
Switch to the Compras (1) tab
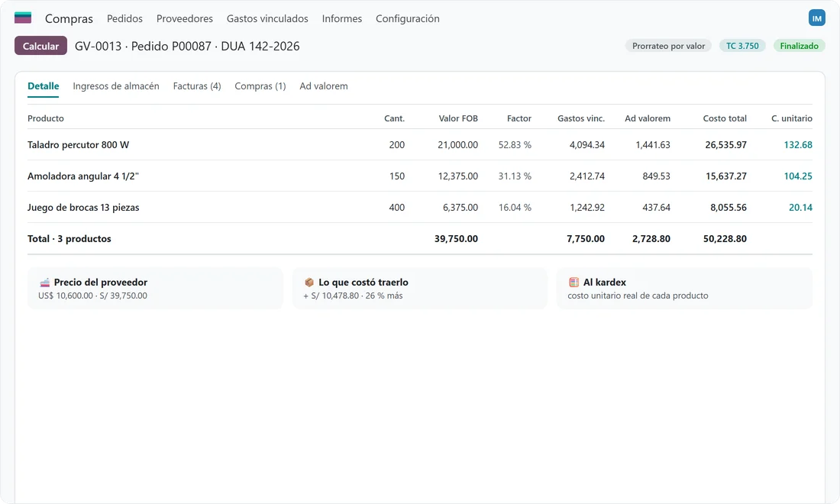click(260, 86)
